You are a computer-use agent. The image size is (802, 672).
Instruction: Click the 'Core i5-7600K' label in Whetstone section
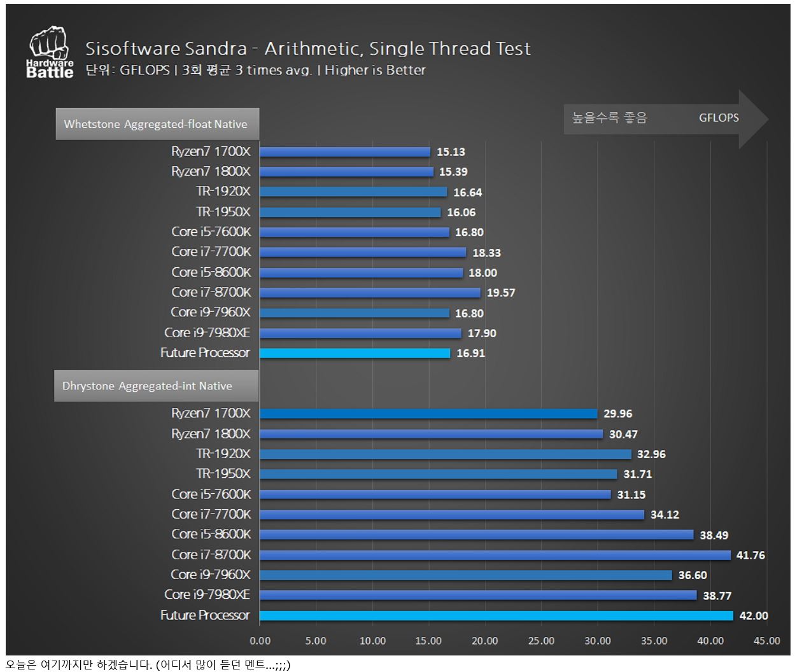(x=211, y=232)
